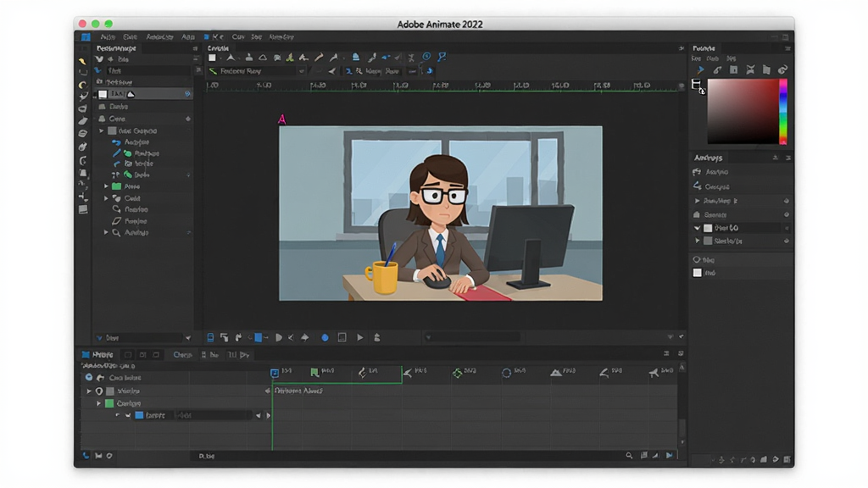Click the white square icon in top toolbar
Image resolution: width=868 pixels, height=488 pixels.
tap(212, 58)
